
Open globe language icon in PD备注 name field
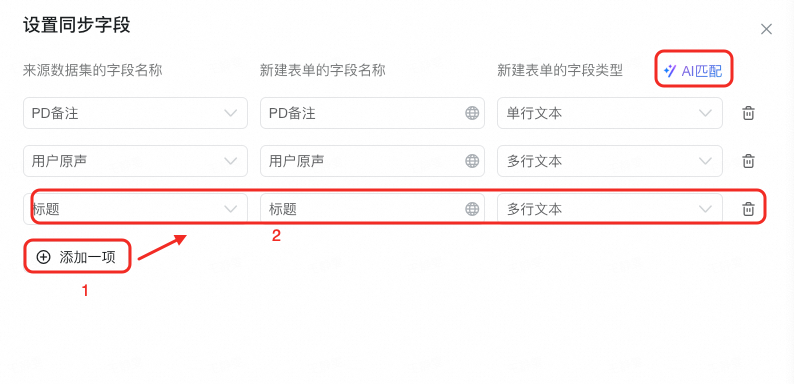click(x=472, y=113)
